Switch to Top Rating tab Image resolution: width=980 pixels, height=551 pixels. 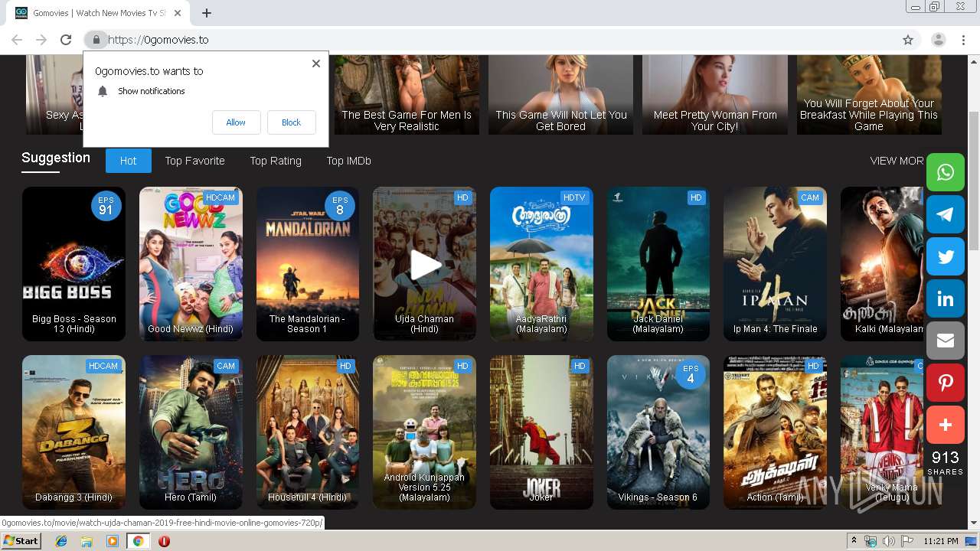tap(276, 161)
